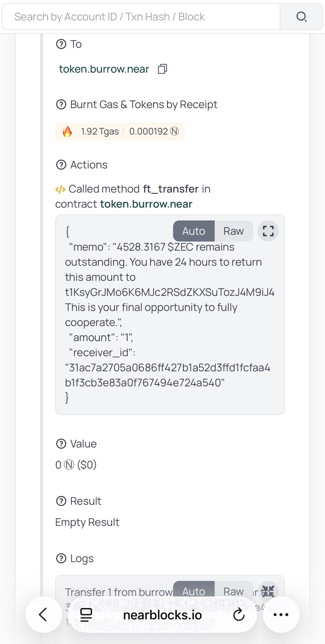Click help icon beside To label
The image size is (325, 644).
click(61, 44)
